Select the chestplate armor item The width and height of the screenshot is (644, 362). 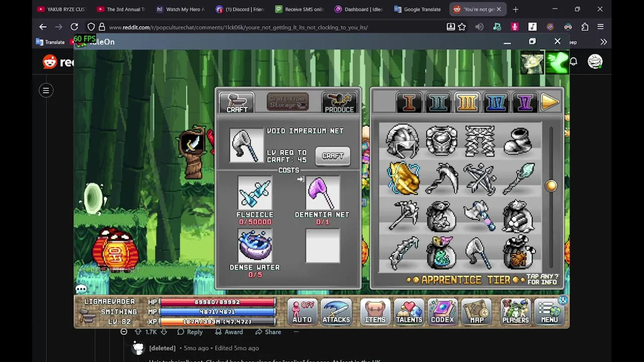(441, 141)
